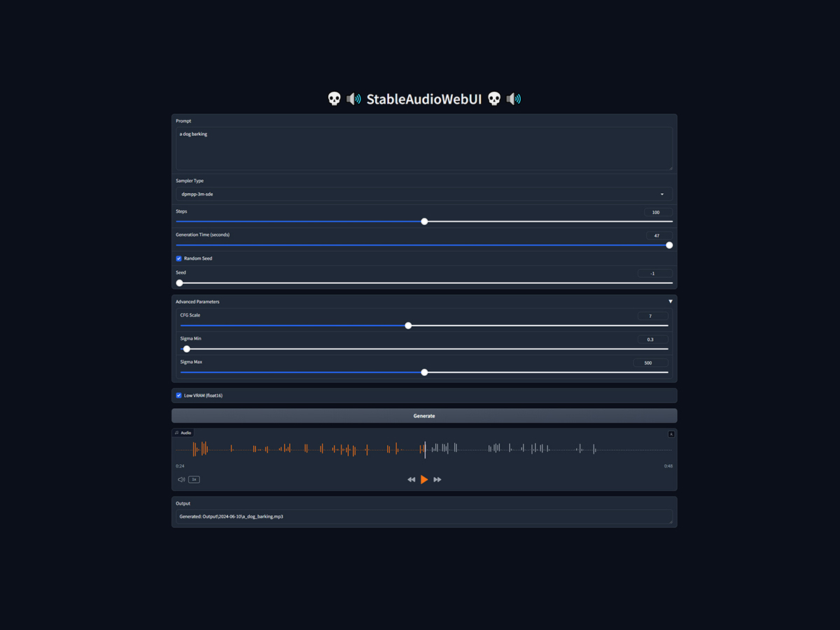
Task: Collapse the Advanced Parameters section
Action: pos(670,301)
